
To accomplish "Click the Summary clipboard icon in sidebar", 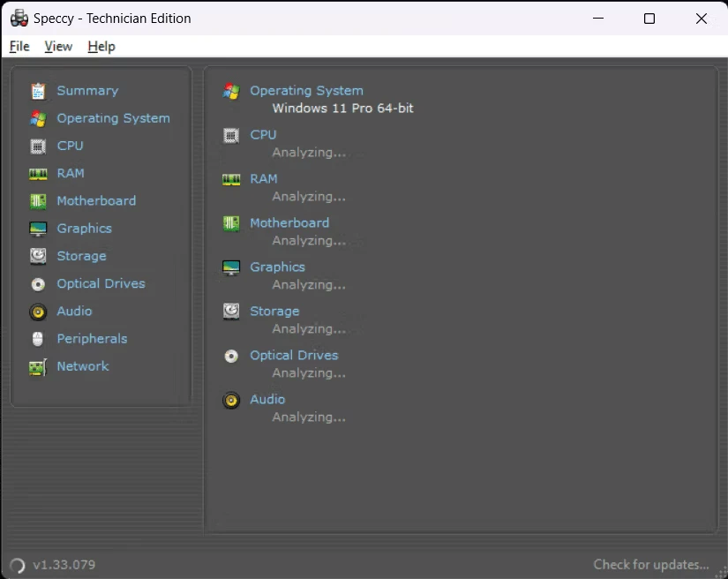I will 38,91.
